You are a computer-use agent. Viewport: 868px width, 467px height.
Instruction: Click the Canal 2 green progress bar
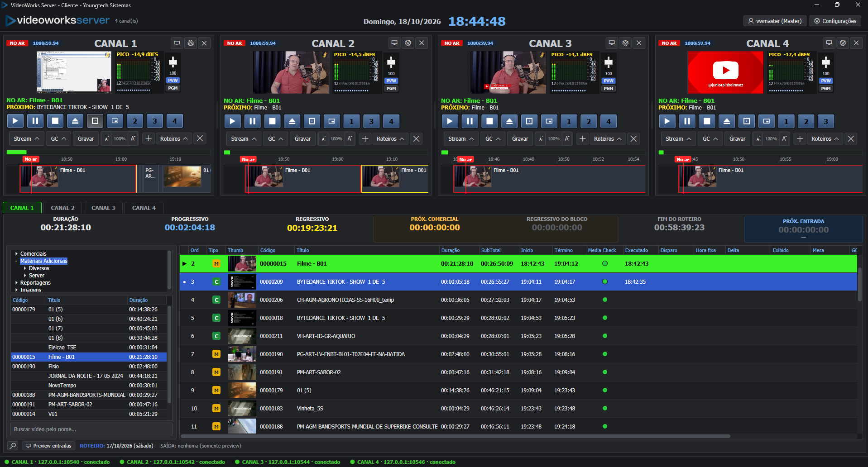click(227, 152)
